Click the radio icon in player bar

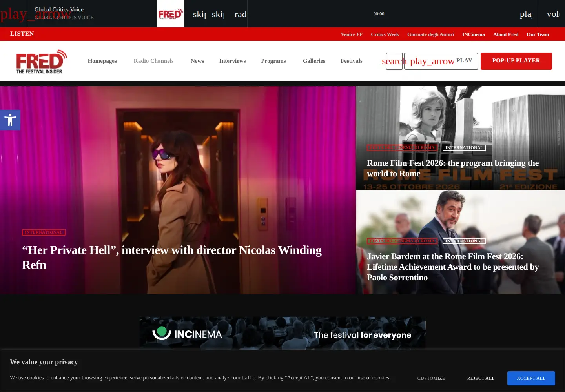pyautogui.click(x=241, y=14)
